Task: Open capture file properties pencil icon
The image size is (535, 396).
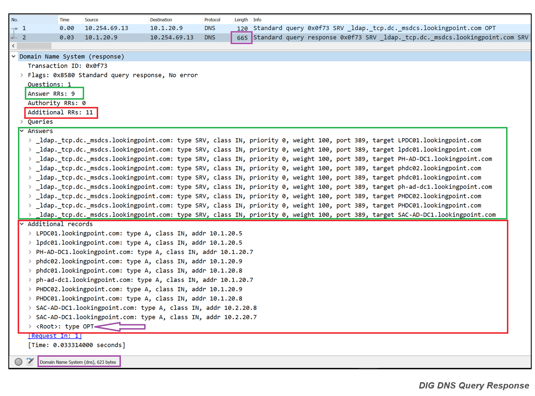Action: [30, 362]
